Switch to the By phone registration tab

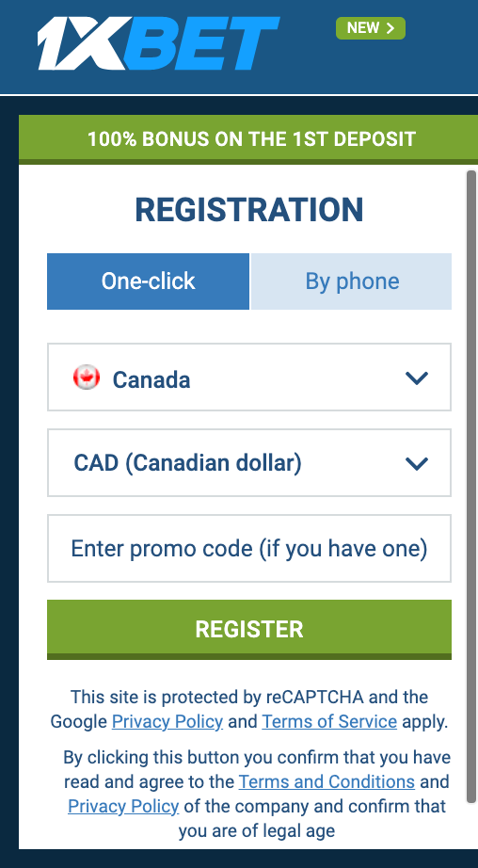pos(351,281)
